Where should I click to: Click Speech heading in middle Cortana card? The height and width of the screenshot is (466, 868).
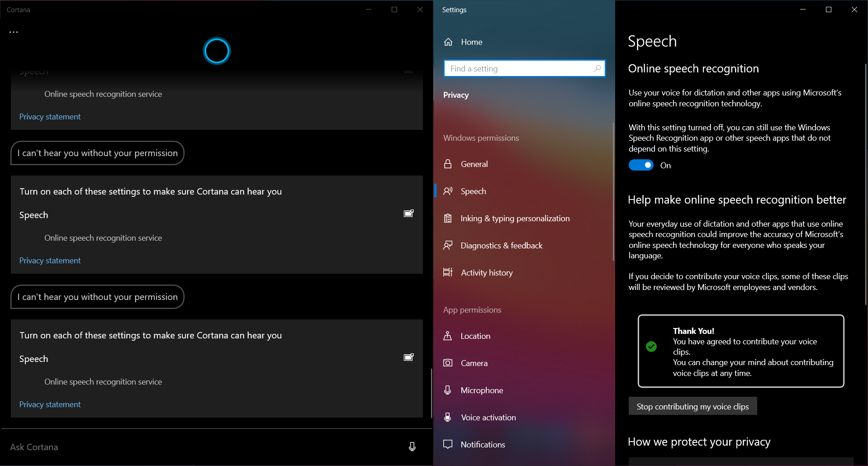point(33,215)
